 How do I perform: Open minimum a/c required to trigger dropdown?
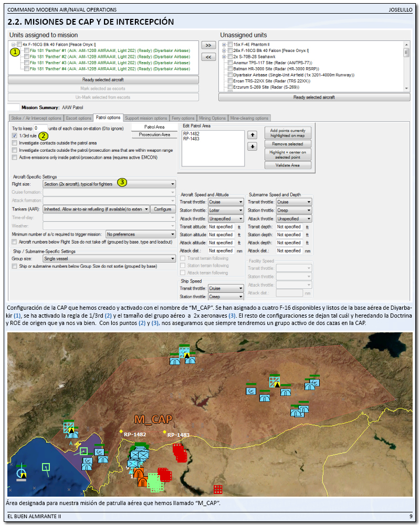point(141,234)
